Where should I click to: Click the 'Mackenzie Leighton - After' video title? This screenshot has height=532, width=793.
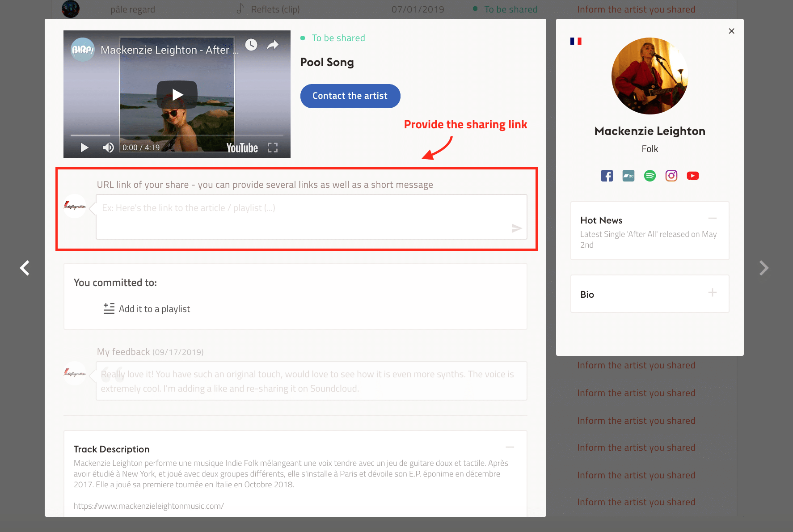point(169,50)
